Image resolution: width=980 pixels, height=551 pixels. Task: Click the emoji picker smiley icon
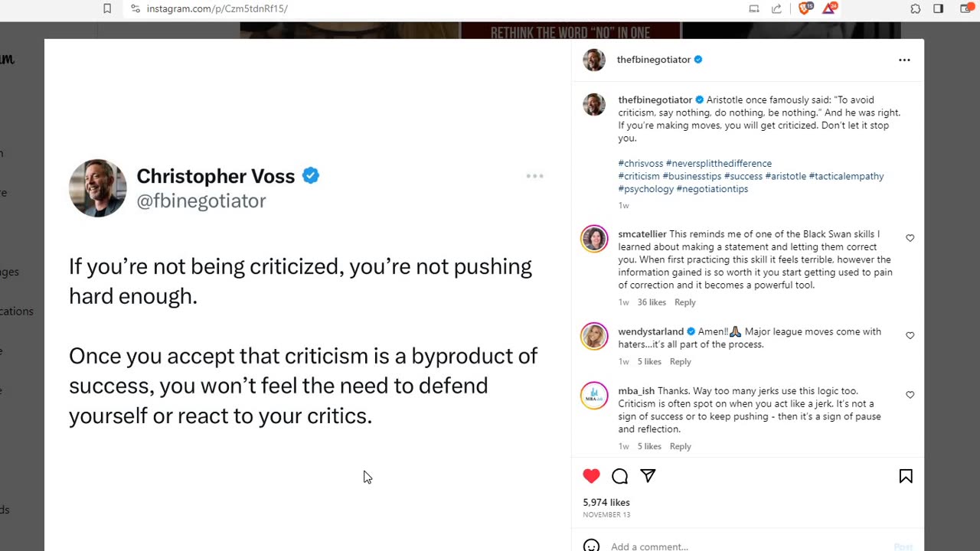tap(591, 546)
